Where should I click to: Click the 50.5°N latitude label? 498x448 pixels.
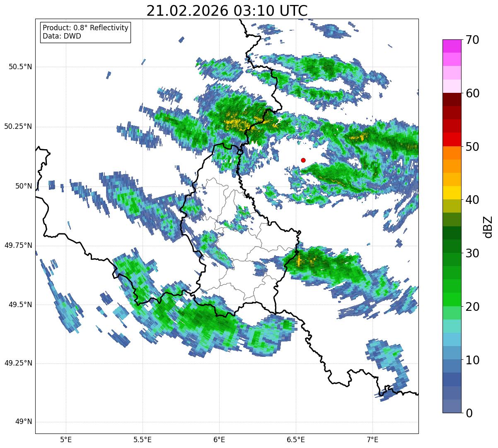pos(20,67)
